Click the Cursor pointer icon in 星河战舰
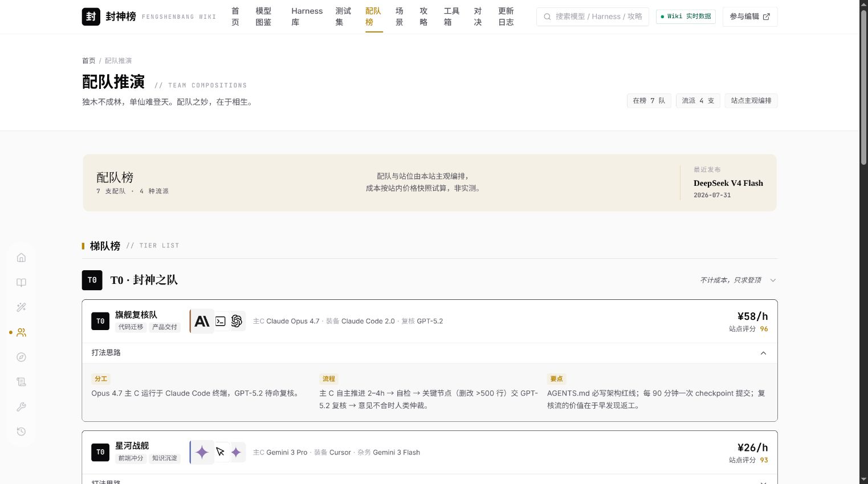 (x=221, y=453)
